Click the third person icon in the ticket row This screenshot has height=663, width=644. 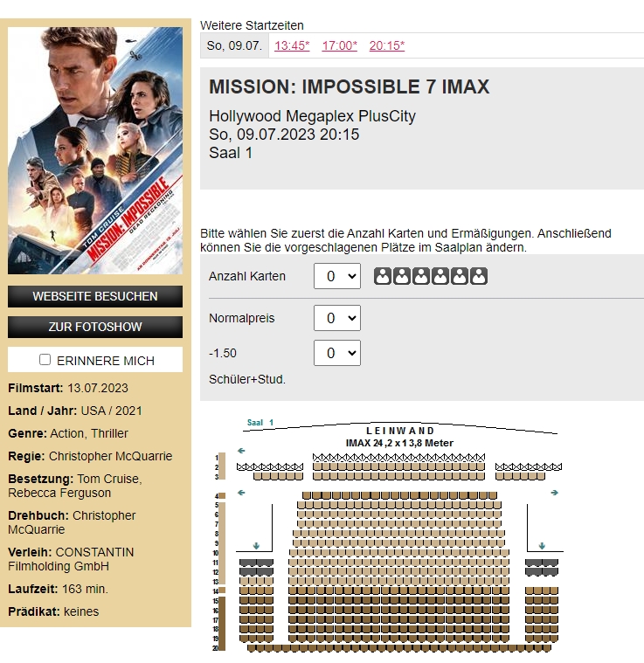pos(420,277)
